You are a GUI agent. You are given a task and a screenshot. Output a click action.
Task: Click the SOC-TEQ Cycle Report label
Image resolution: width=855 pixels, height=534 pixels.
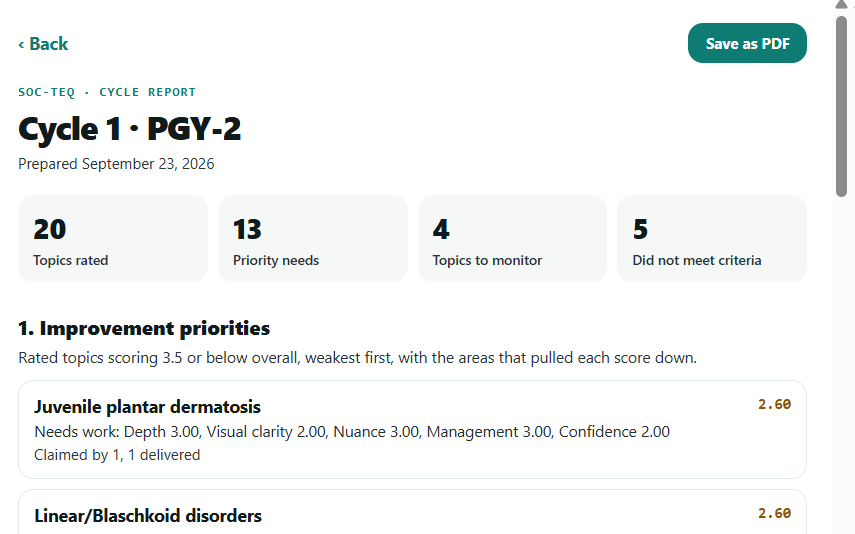coord(107,92)
